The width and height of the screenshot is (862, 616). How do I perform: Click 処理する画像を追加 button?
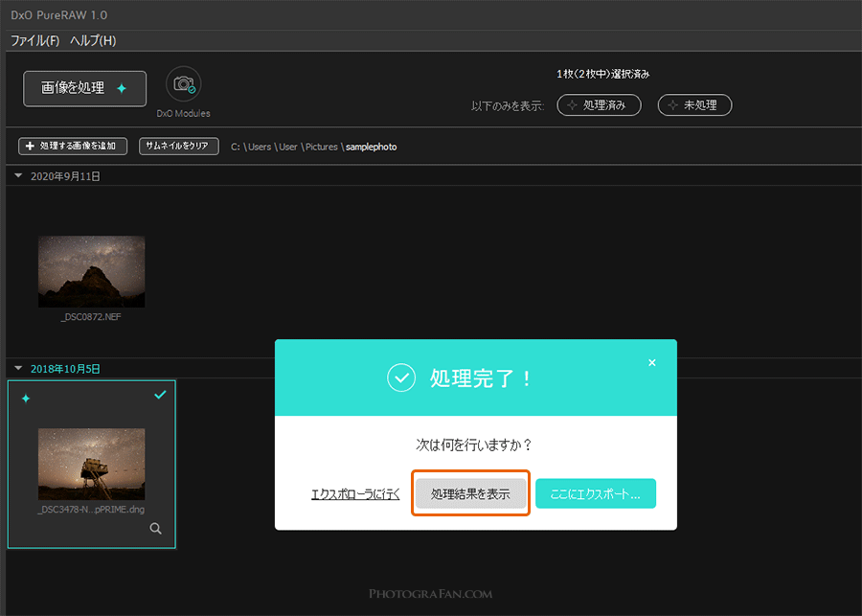[x=73, y=147]
